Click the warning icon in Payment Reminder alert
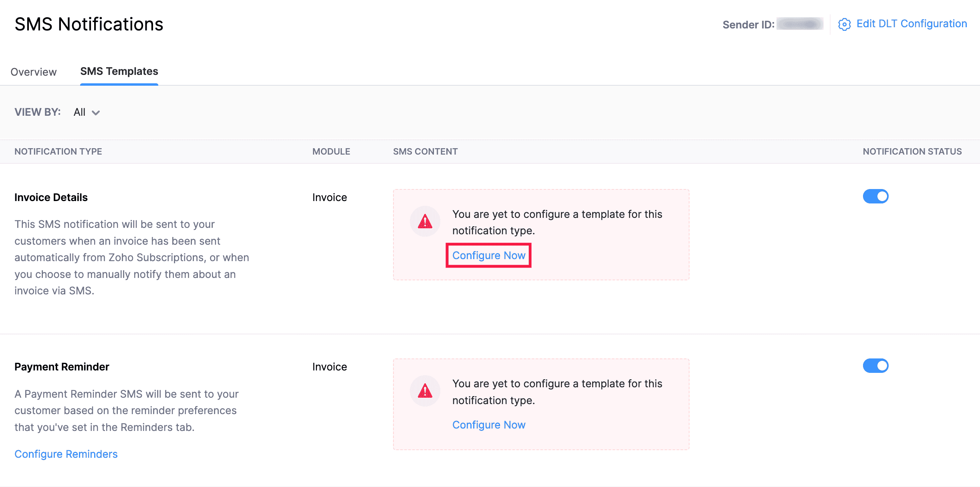This screenshot has width=980, height=487. pyautogui.click(x=425, y=390)
